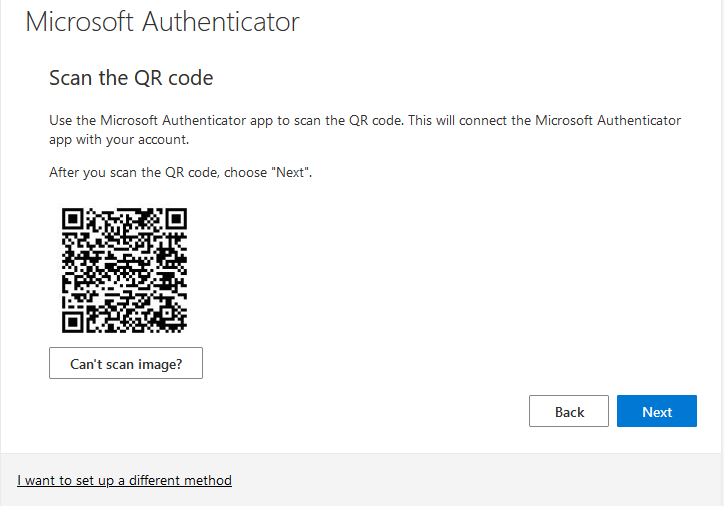Click the "Microsoft Authenticator" page title

[x=163, y=22]
